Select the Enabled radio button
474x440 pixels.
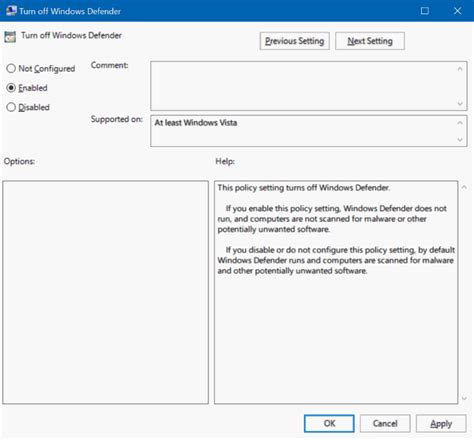pyautogui.click(x=11, y=88)
